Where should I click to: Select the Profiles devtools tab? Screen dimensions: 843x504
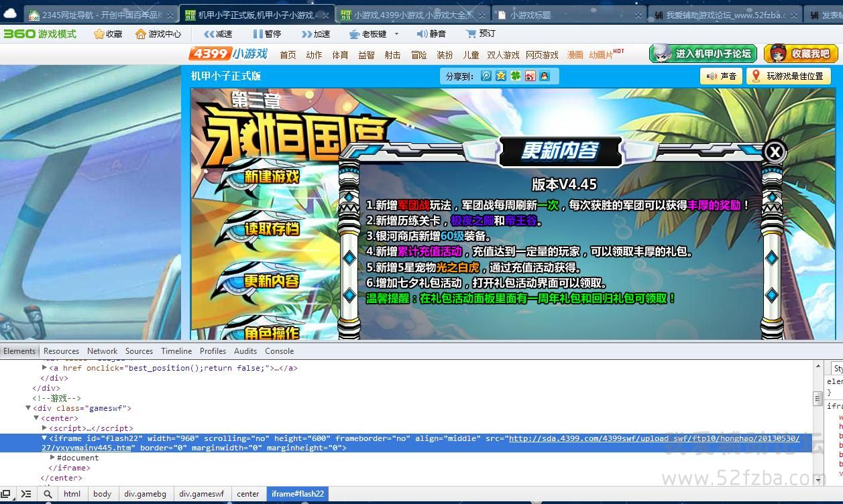point(213,351)
